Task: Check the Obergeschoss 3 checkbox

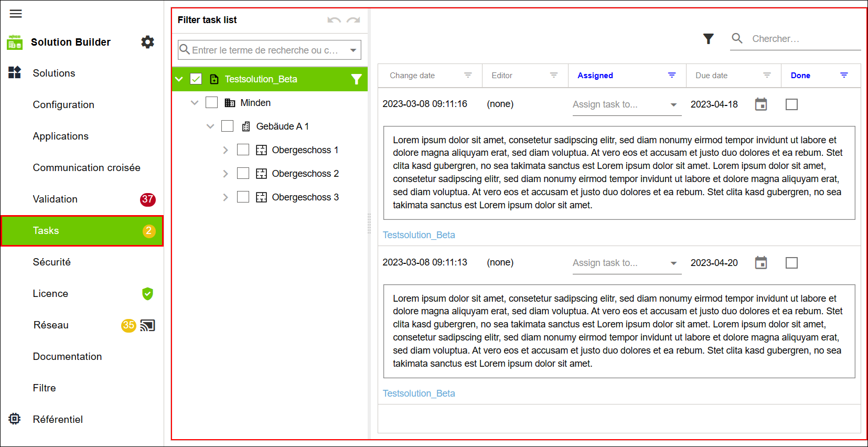Action: (x=243, y=197)
